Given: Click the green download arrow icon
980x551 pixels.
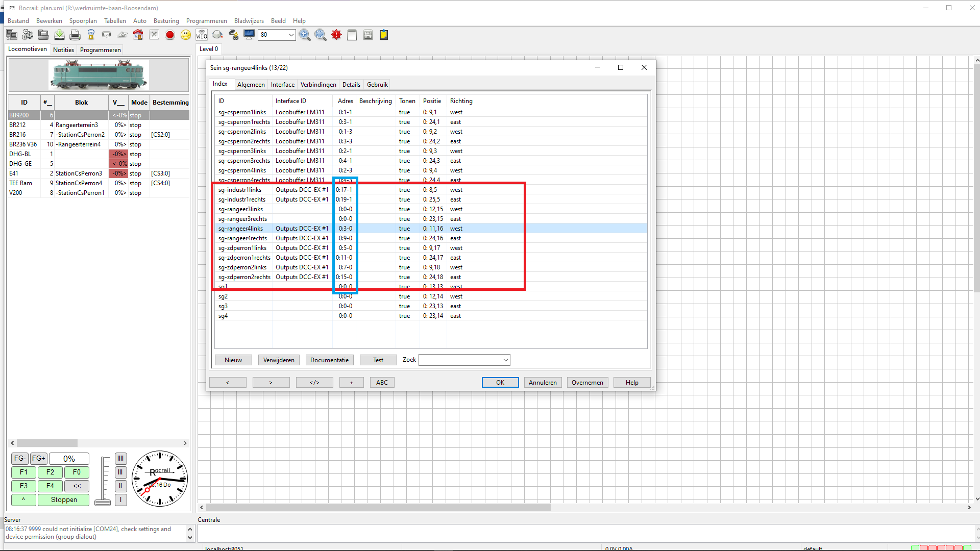Looking at the screenshot, I should click(59, 35).
